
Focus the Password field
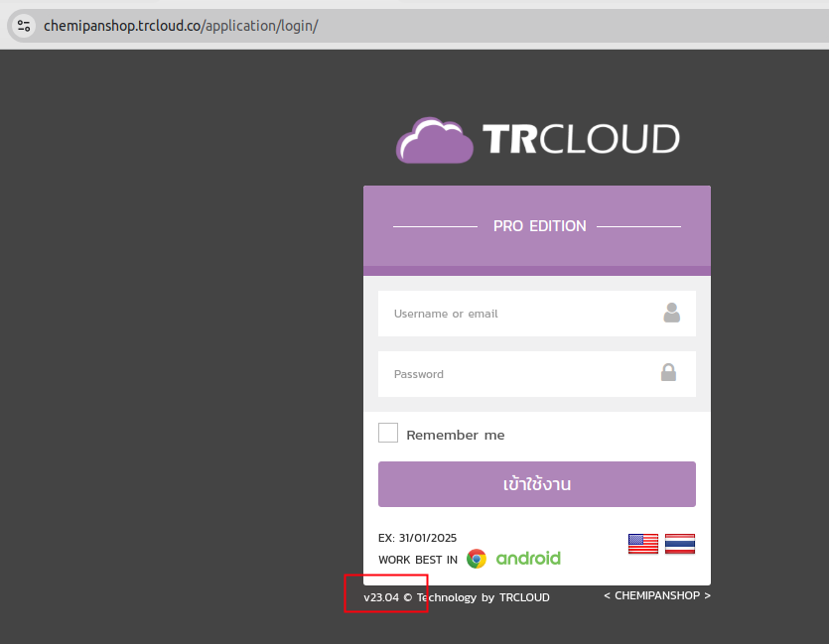(x=537, y=374)
